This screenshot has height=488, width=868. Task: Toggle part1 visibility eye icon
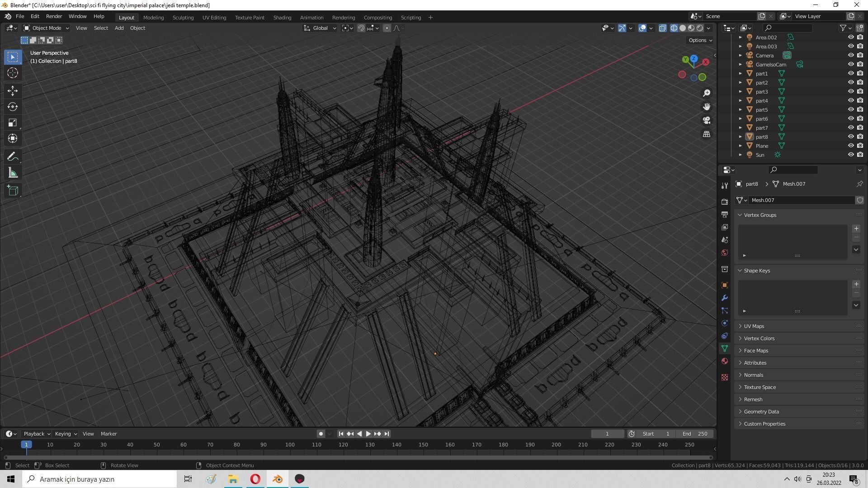click(850, 74)
